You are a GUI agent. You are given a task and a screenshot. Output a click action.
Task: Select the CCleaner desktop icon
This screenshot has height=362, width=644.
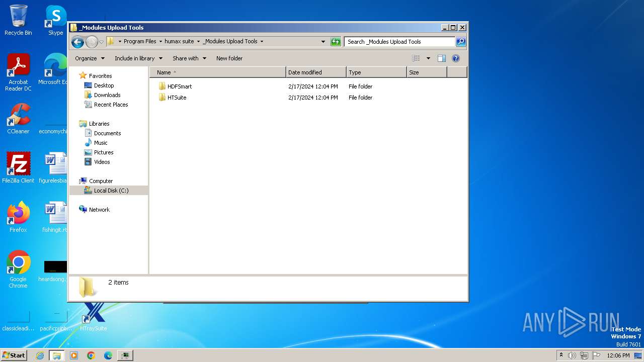coord(18,119)
